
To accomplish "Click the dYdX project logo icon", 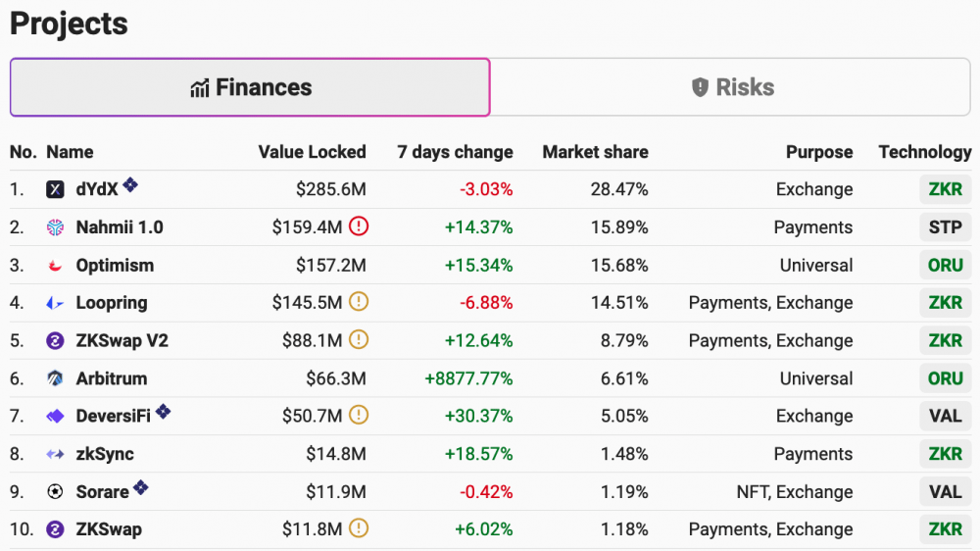I will click(55, 189).
